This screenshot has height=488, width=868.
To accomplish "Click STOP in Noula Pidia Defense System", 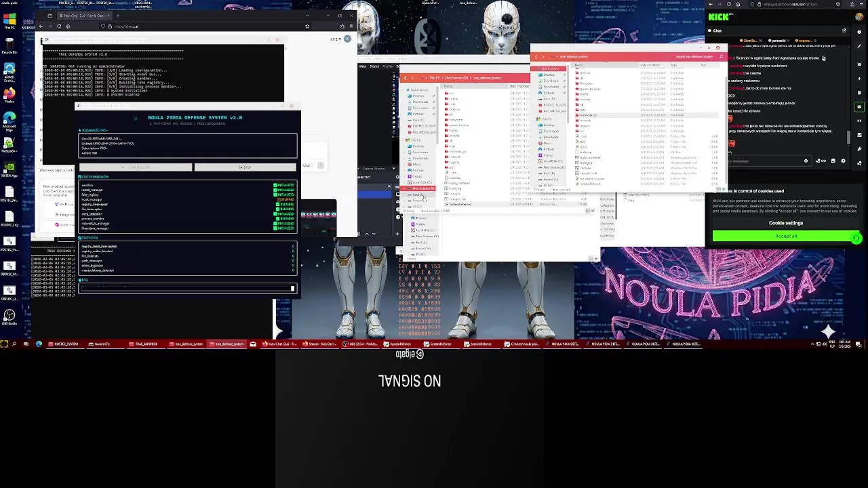I will pos(245,167).
